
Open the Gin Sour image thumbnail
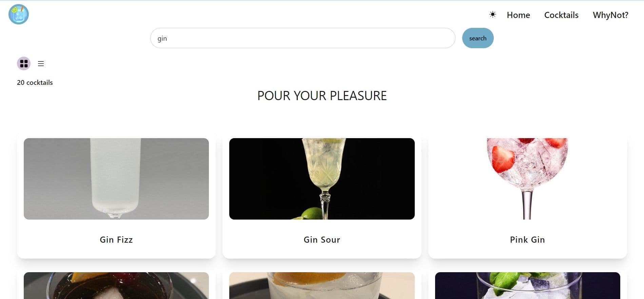point(322,179)
